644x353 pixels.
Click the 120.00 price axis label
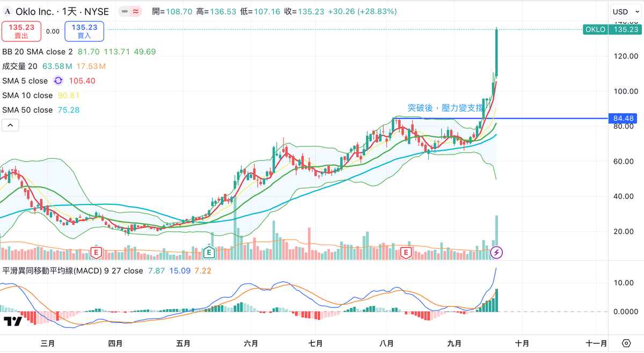tap(626, 56)
